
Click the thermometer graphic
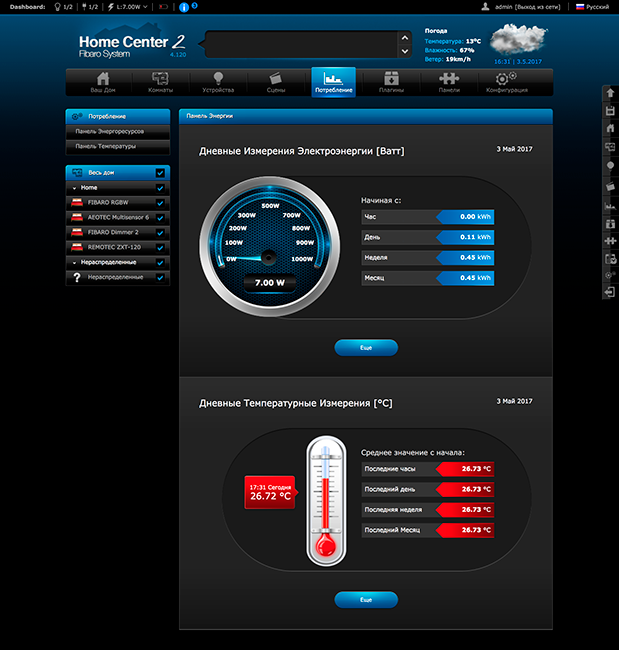click(326, 501)
